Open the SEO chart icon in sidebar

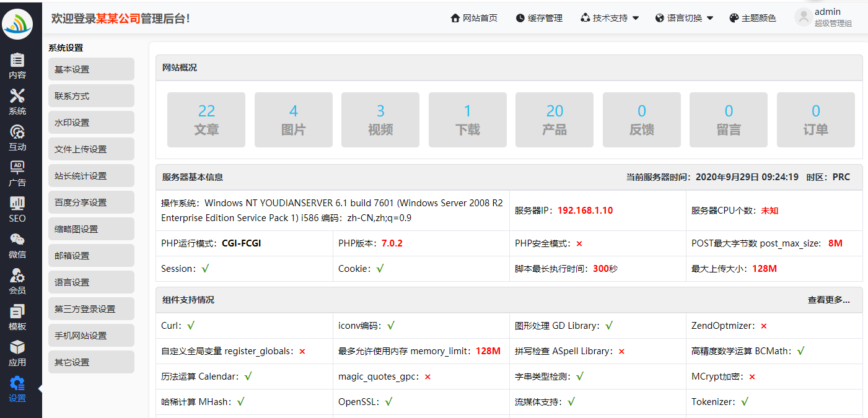[17, 210]
